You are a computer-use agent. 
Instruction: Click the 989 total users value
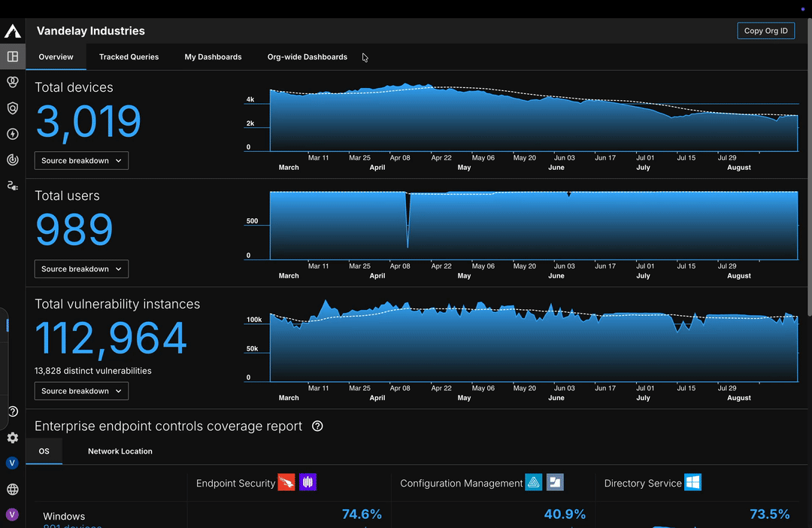point(74,229)
